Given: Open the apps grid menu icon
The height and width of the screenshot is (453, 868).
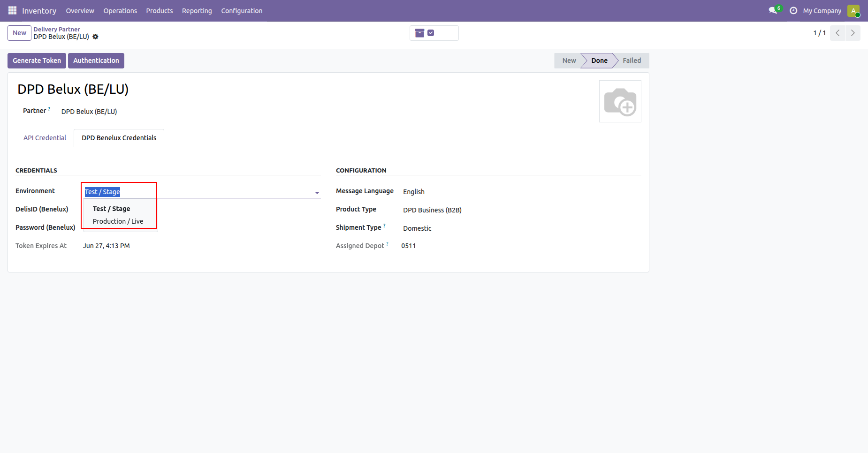Looking at the screenshot, I should [12, 10].
